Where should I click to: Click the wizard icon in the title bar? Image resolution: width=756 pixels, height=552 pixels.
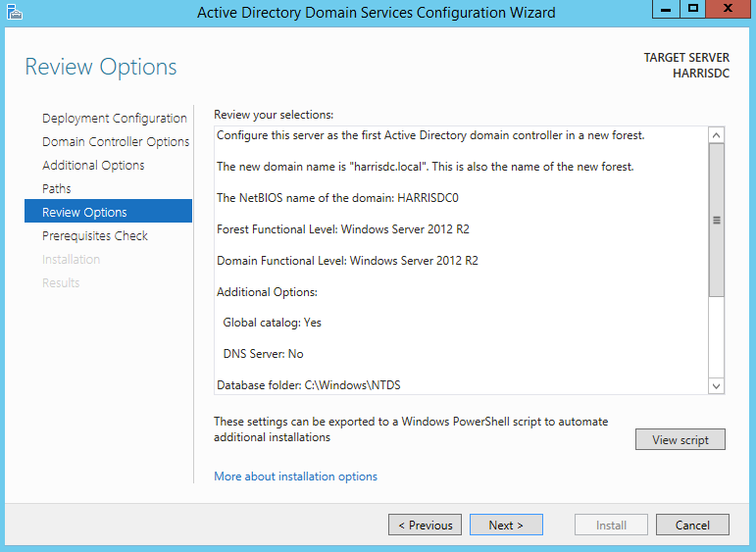(x=13, y=12)
